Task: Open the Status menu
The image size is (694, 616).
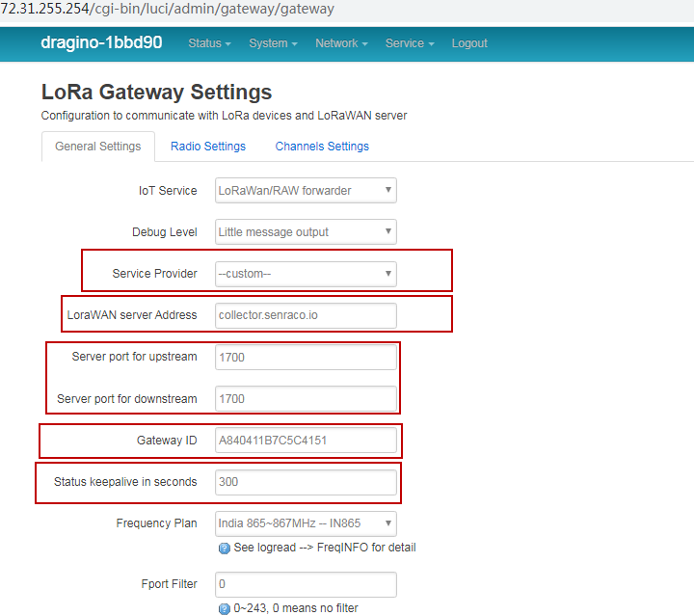Action: coord(209,43)
